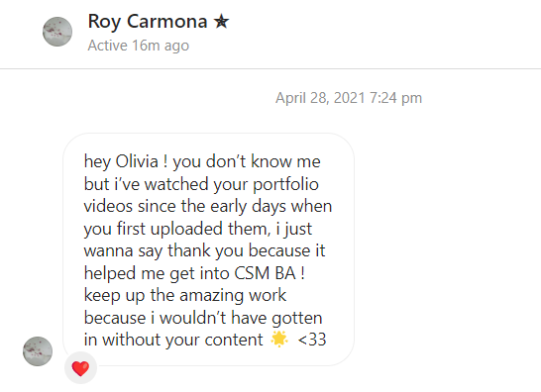Click the April 28, 2021 7:24 pm timestamp
The height and width of the screenshot is (392, 541).
(x=349, y=98)
